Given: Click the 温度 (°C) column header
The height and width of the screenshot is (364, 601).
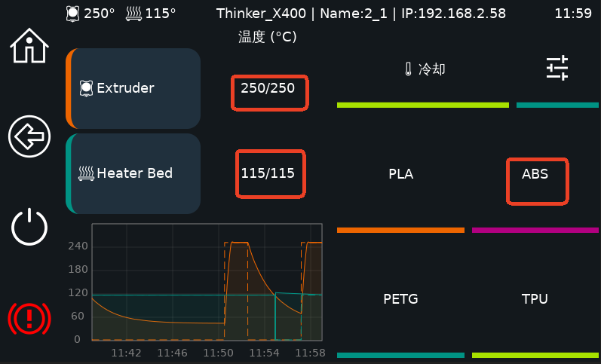Looking at the screenshot, I should pos(267,37).
